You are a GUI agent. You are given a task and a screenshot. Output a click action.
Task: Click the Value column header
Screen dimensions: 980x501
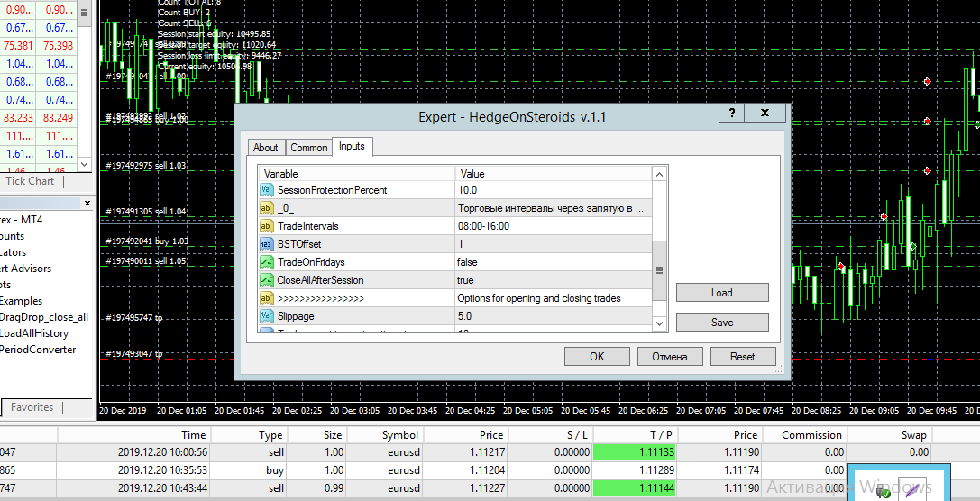(x=553, y=174)
